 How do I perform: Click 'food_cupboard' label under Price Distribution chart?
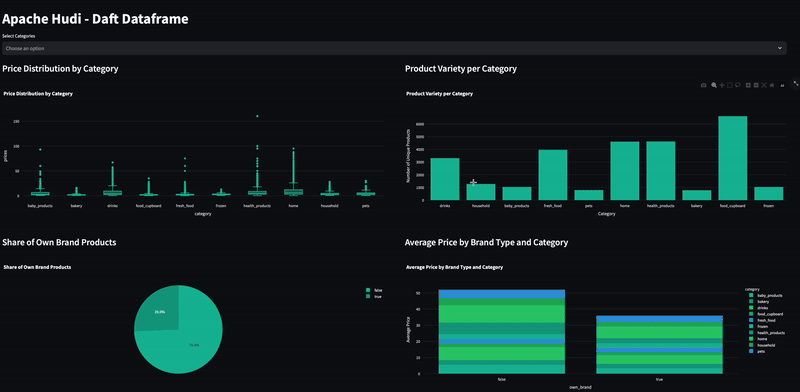click(x=148, y=206)
